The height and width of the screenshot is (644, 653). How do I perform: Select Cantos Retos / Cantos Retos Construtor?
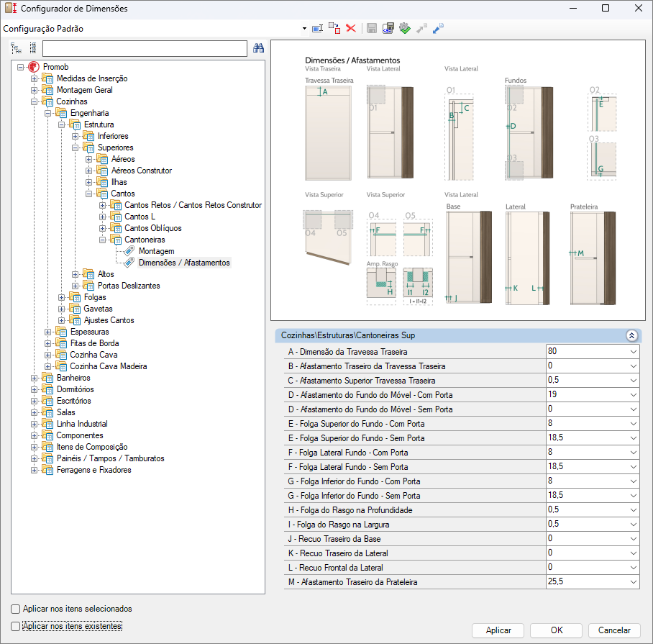click(193, 205)
